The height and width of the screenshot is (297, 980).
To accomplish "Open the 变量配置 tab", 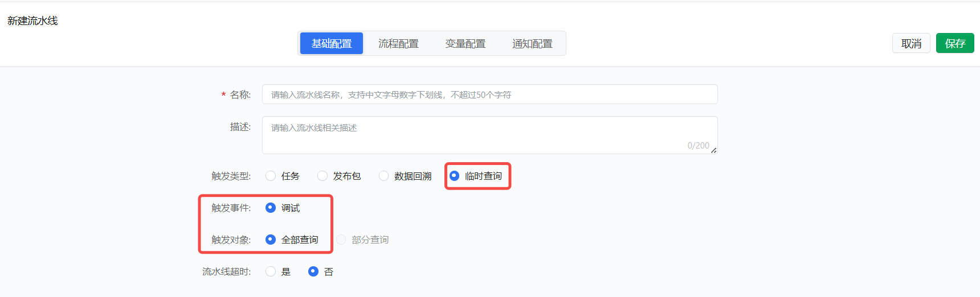I will (x=465, y=43).
